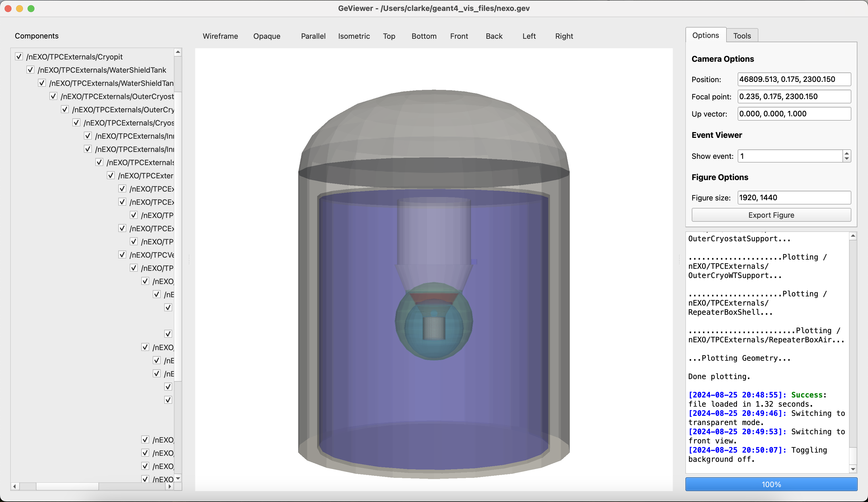The height and width of the screenshot is (502, 868).
Task: Edit the camera Position field
Action: coord(794,79)
